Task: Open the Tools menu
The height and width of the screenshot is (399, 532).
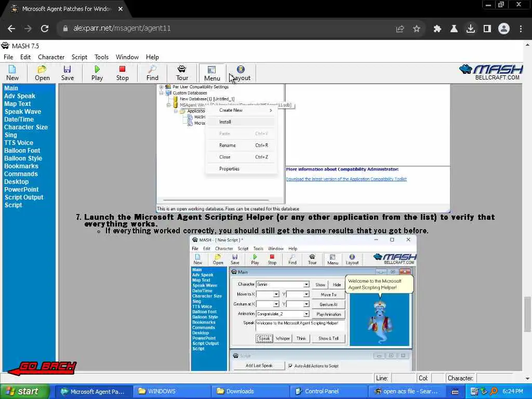Action: tap(101, 57)
